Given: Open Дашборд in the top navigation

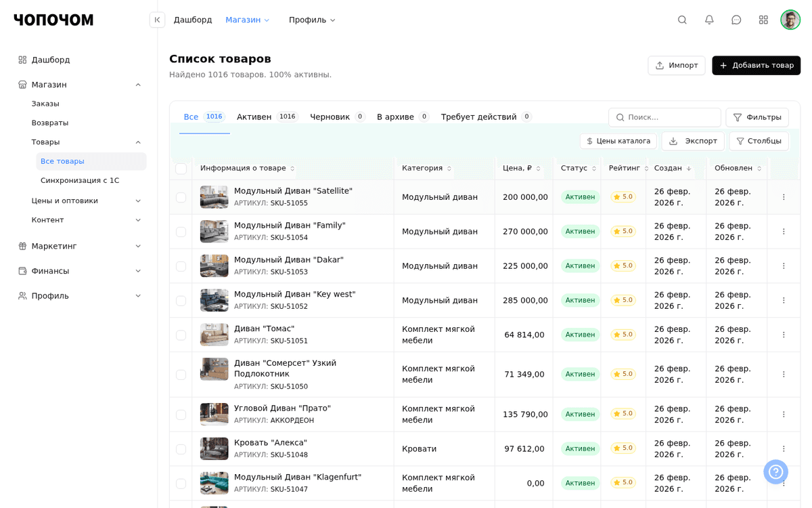Looking at the screenshot, I should click(x=193, y=20).
